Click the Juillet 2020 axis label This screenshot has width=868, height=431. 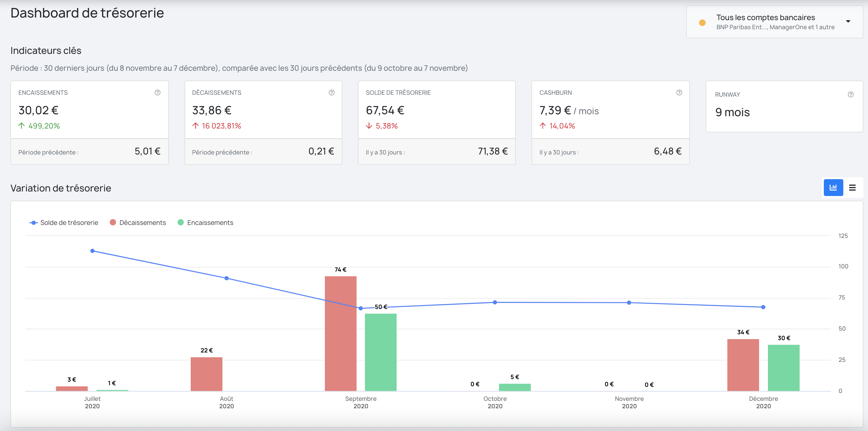[x=92, y=402]
